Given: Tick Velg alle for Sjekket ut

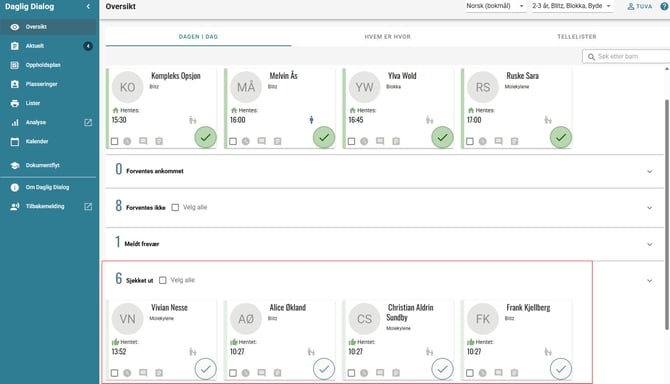Looking at the screenshot, I should pos(163,281).
